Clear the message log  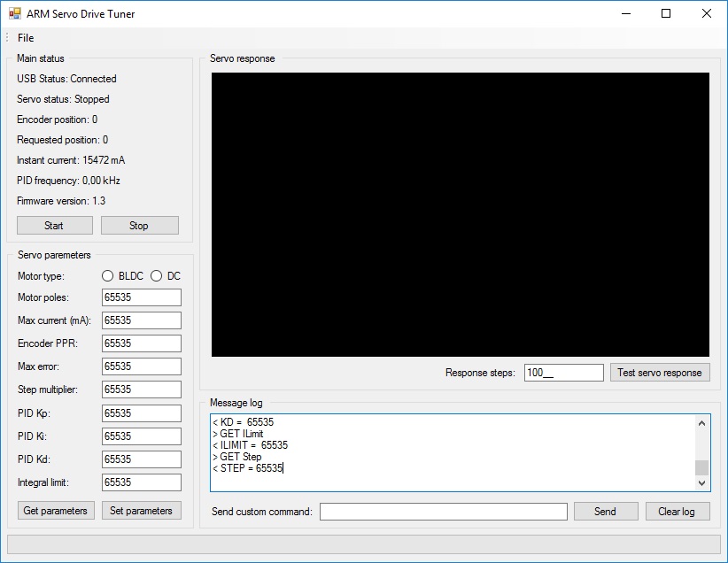[677, 512]
